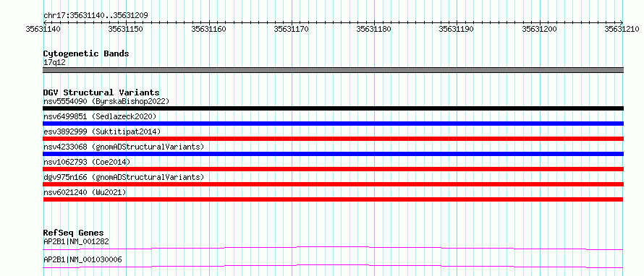Open the nsv4233068 (gnomADStructuralVariants) label
Viewport: 644px width, 276px height.
pos(124,147)
